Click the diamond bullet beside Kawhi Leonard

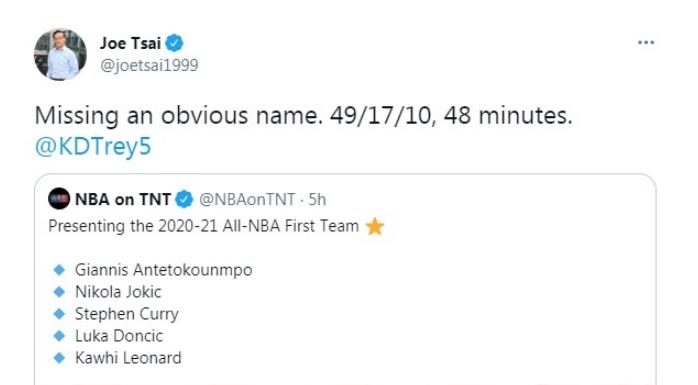59,358
